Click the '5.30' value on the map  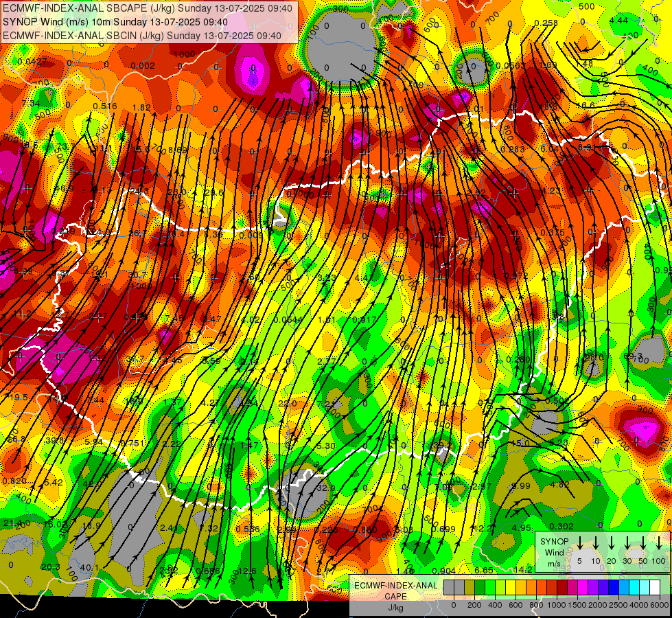pos(326,446)
